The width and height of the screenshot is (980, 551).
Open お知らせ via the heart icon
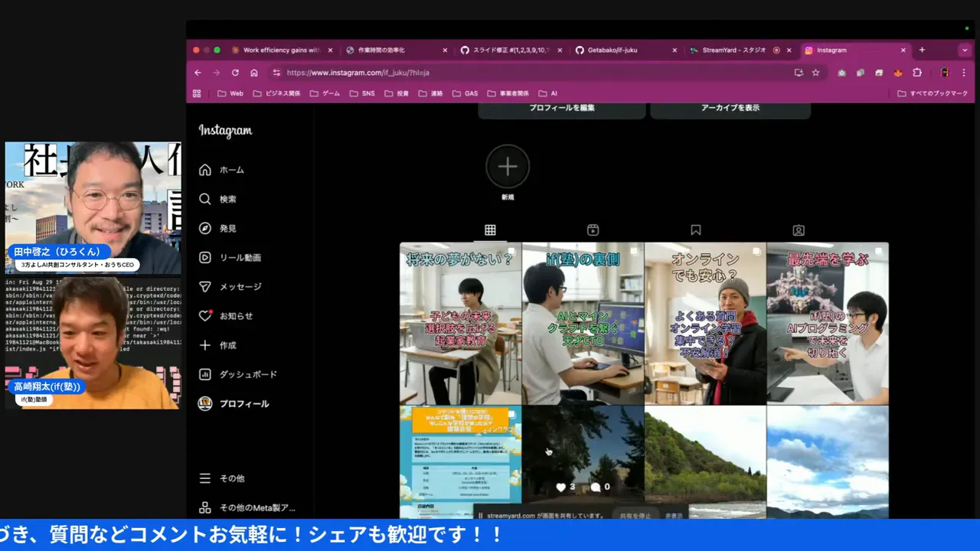coord(205,315)
